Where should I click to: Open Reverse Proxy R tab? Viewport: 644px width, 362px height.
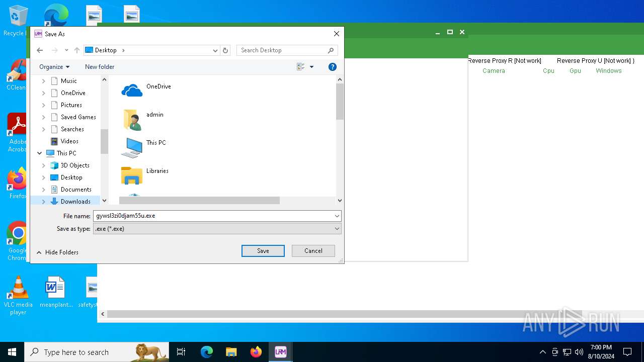pos(505,61)
